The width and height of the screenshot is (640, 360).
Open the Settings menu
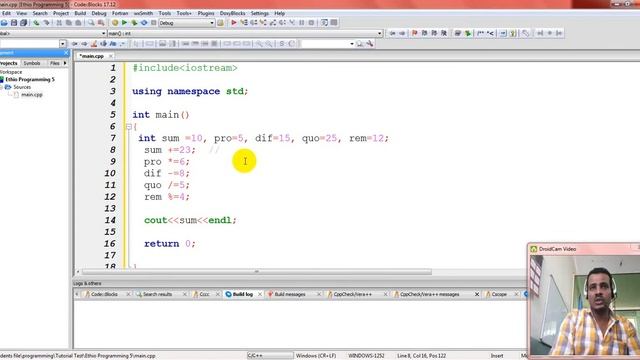tap(260, 13)
